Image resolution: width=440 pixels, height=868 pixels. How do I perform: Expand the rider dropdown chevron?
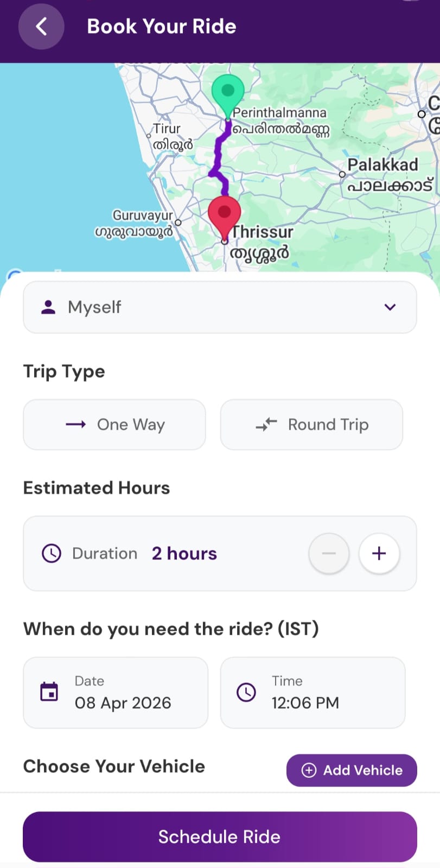390,307
